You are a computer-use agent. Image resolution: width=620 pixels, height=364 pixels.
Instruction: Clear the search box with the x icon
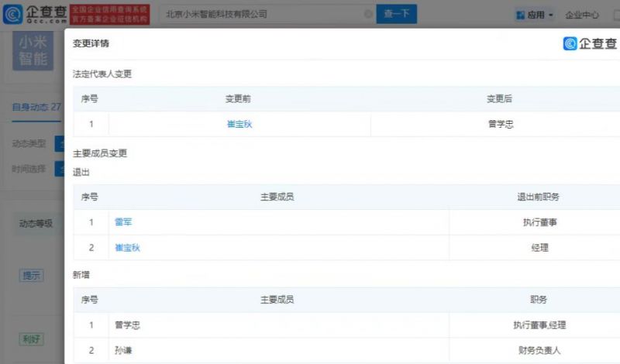pos(368,14)
